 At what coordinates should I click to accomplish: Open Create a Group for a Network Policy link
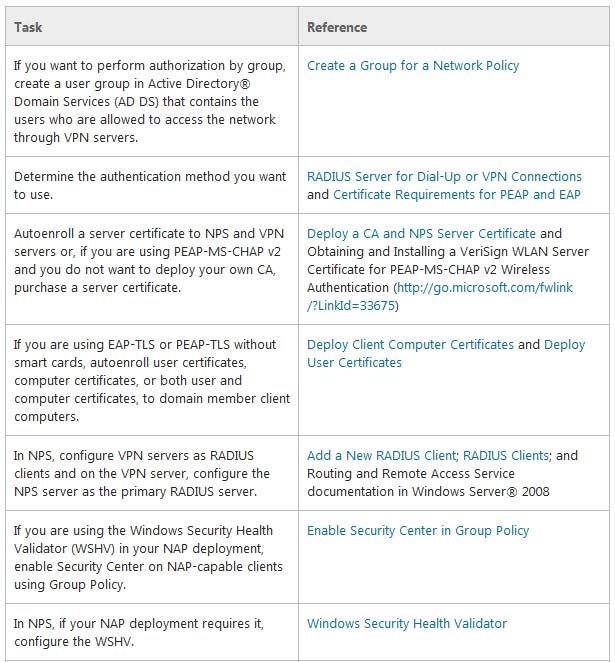[x=413, y=66]
